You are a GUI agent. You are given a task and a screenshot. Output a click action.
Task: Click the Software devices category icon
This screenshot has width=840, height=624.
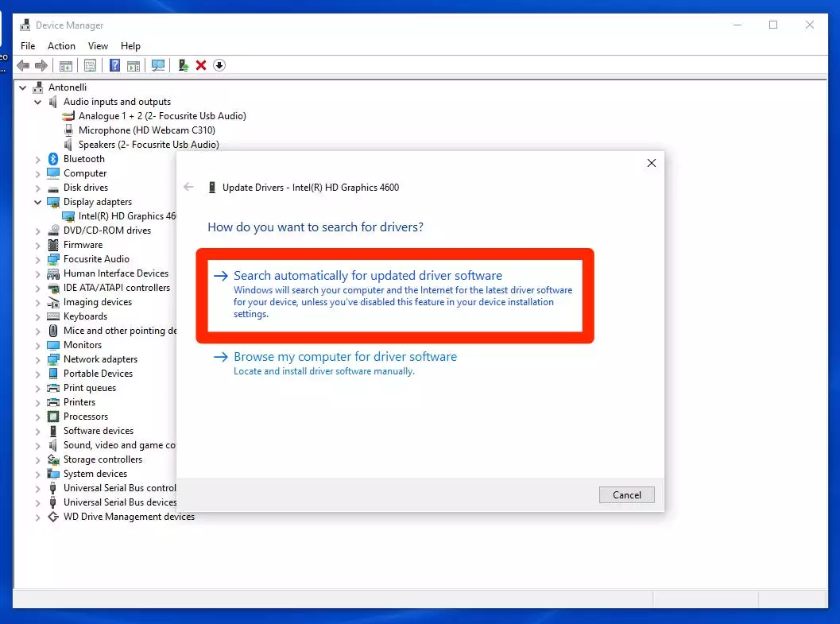[53, 431]
